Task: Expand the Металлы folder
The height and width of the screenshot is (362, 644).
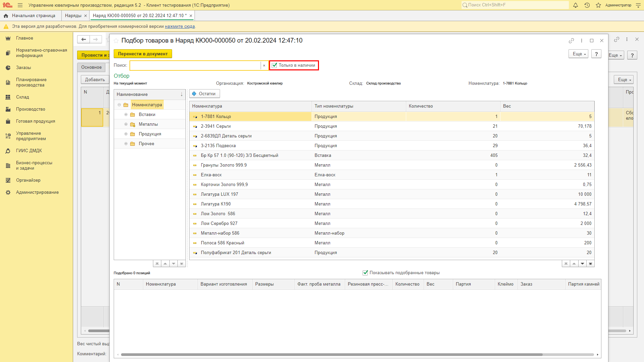Action: coord(126,124)
